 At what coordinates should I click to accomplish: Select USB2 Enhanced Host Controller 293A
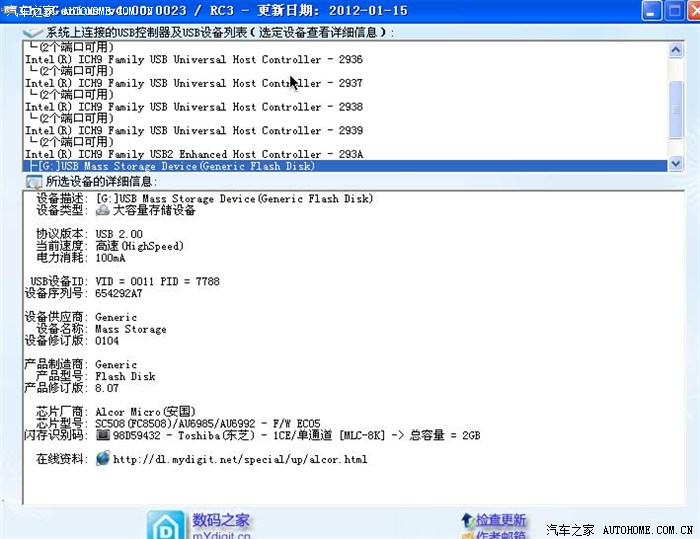click(x=194, y=154)
